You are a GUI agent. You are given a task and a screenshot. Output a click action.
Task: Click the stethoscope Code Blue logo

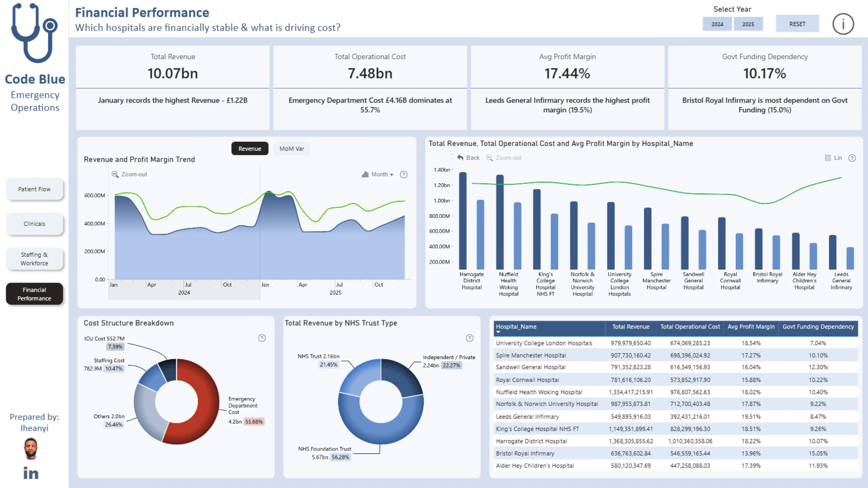click(x=35, y=33)
